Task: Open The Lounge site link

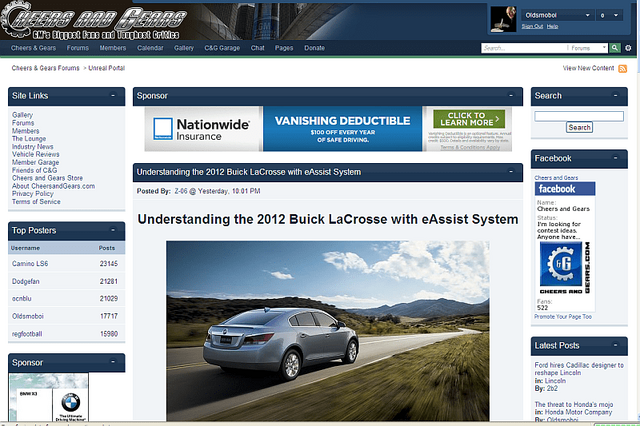Action: 29,139
